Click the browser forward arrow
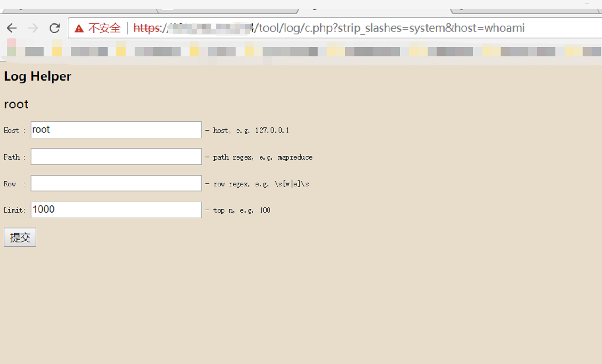The height and width of the screenshot is (364, 602). pos(33,28)
